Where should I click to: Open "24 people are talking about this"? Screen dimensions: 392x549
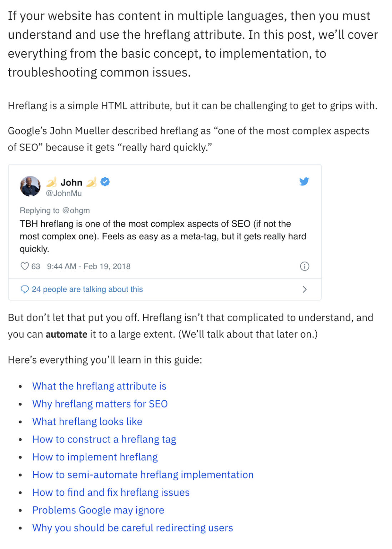pos(87,289)
